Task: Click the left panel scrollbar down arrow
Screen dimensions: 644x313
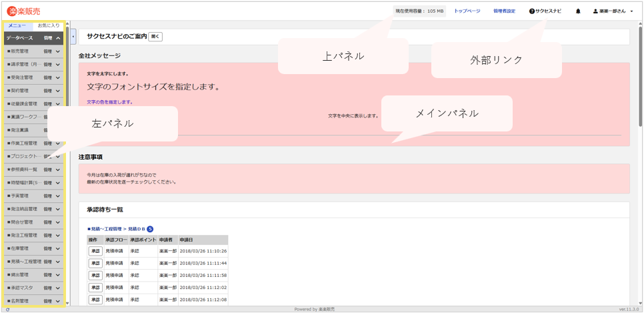Action: point(67,304)
